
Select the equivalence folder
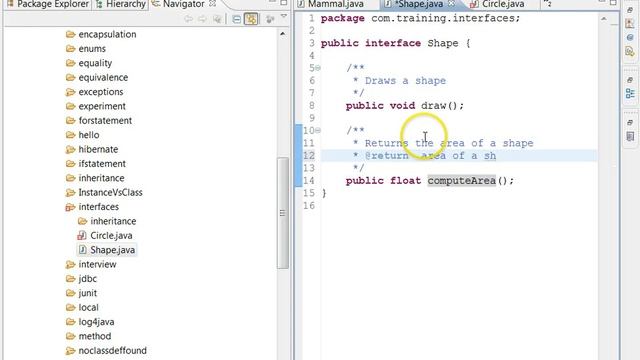[103, 78]
